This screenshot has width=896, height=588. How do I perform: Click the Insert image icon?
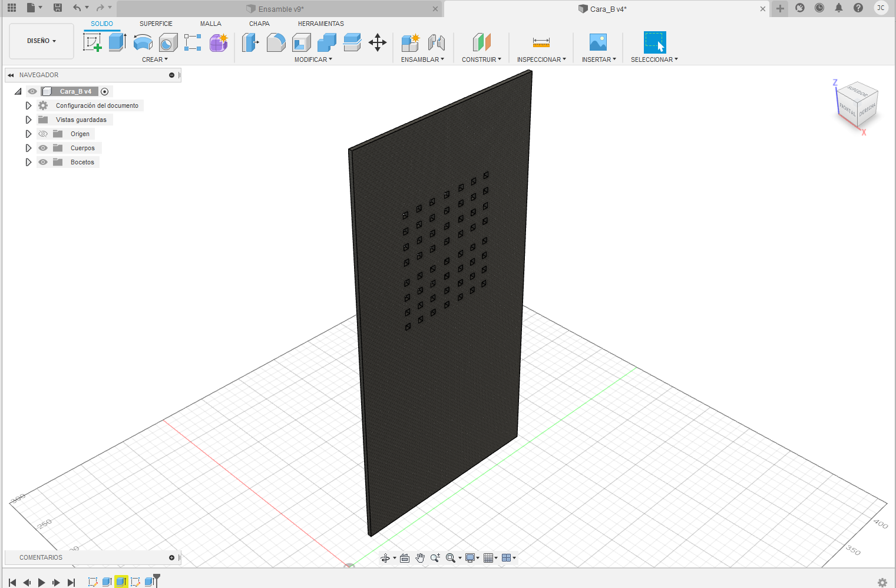tap(599, 42)
